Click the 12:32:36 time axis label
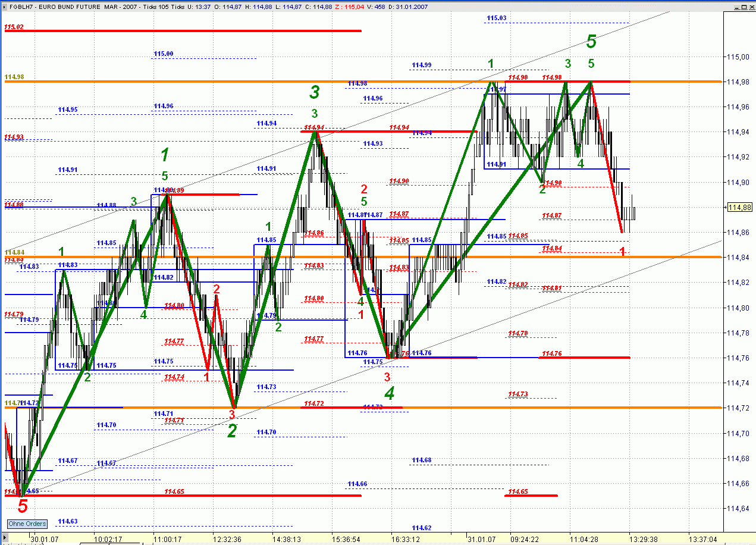 (227, 539)
